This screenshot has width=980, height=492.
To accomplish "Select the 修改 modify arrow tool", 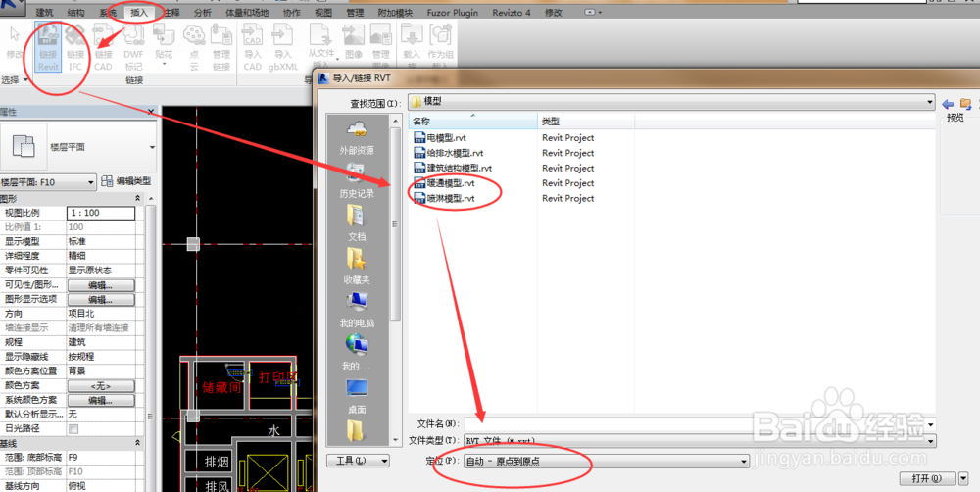I will coord(15,42).
